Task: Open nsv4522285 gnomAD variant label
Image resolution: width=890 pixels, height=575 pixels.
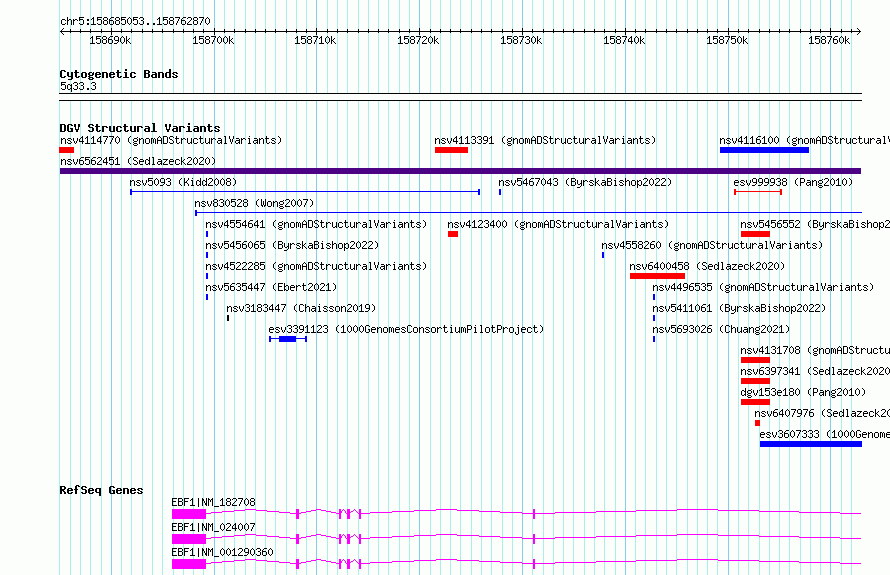Action: tap(316, 266)
